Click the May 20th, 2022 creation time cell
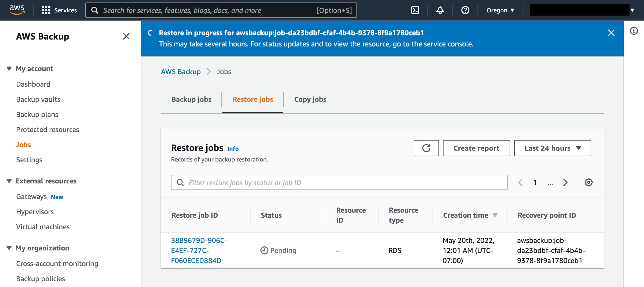 click(x=468, y=250)
